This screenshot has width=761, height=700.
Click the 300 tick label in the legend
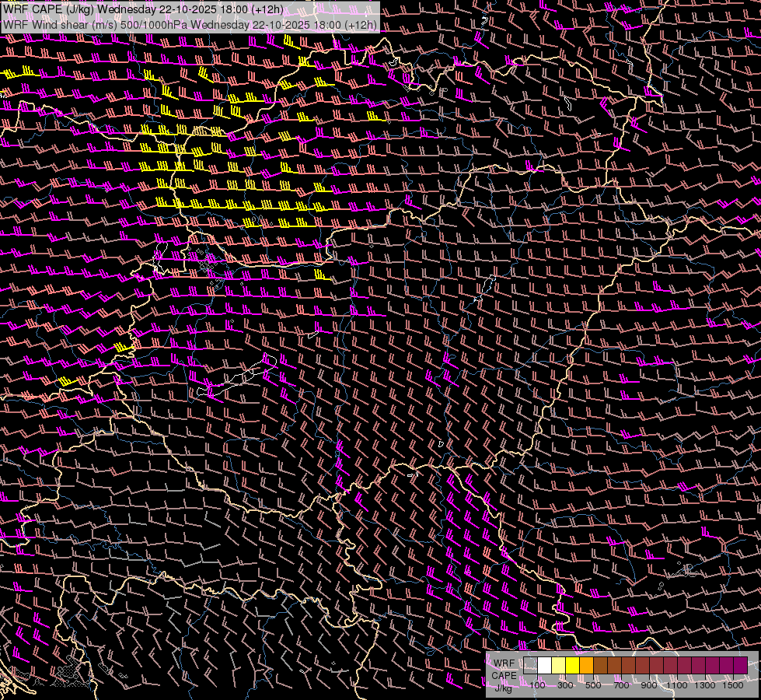coord(565,685)
